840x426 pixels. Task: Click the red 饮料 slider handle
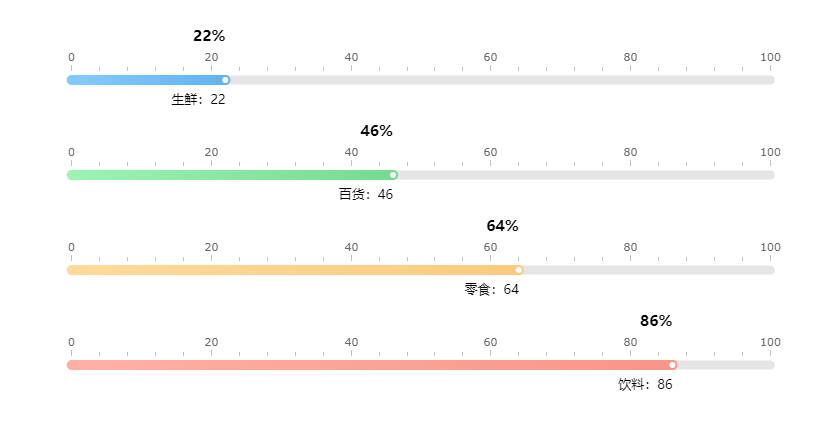pyautogui.click(x=673, y=365)
